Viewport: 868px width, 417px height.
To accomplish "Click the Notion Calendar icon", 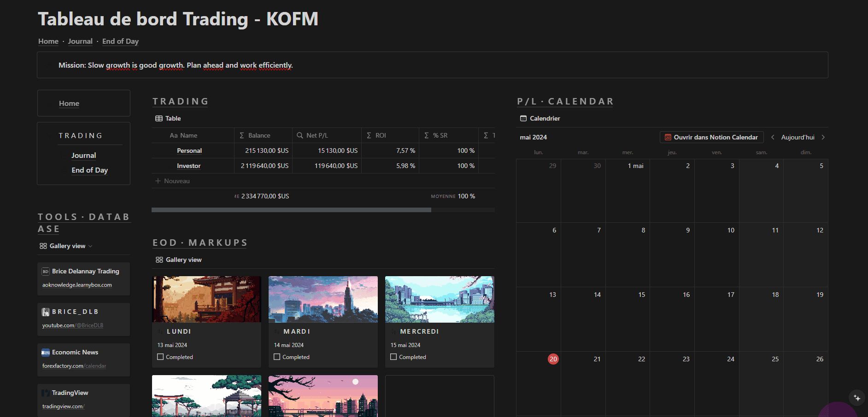I will (668, 137).
